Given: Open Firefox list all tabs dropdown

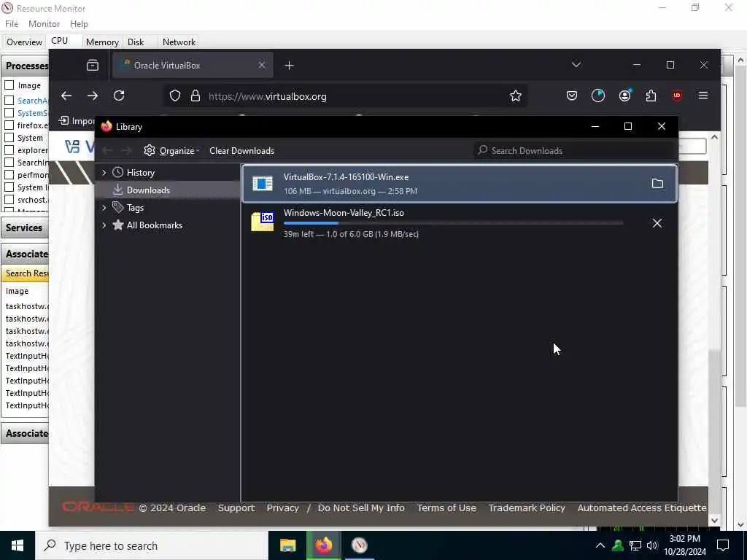Looking at the screenshot, I should pyautogui.click(x=576, y=64).
